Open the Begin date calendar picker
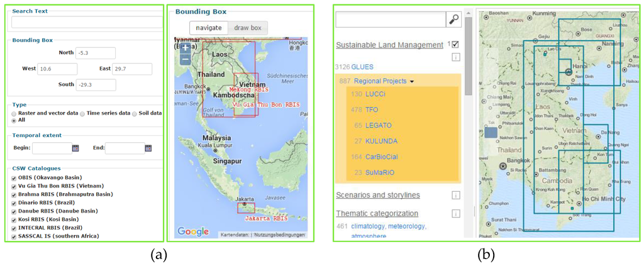The image size is (644, 266). pos(75,148)
